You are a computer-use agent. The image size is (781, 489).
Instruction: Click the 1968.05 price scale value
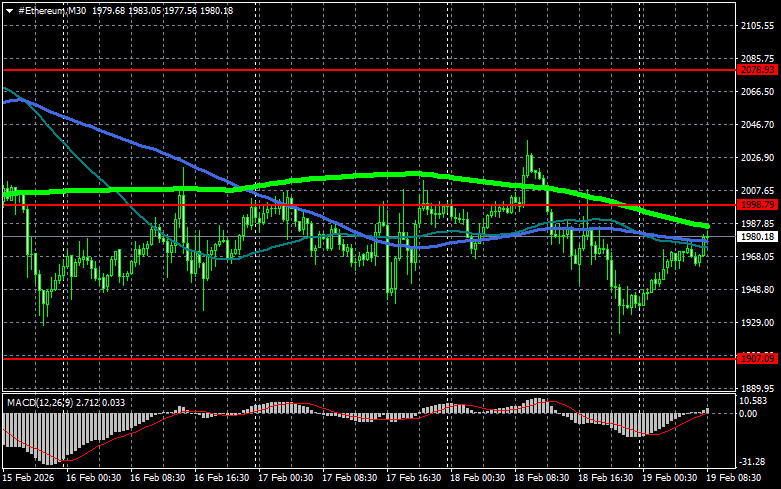pyautogui.click(x=758, y=256)
